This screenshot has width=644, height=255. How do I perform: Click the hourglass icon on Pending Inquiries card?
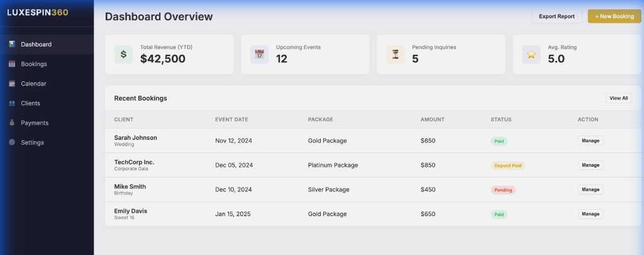click(x=395, y=54)
